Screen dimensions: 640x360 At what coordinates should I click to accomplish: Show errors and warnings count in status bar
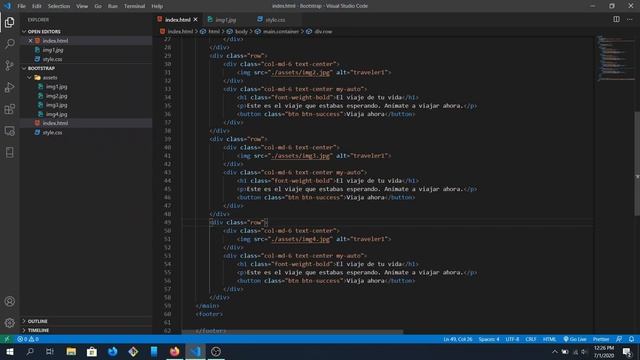[x=28, y=339]
